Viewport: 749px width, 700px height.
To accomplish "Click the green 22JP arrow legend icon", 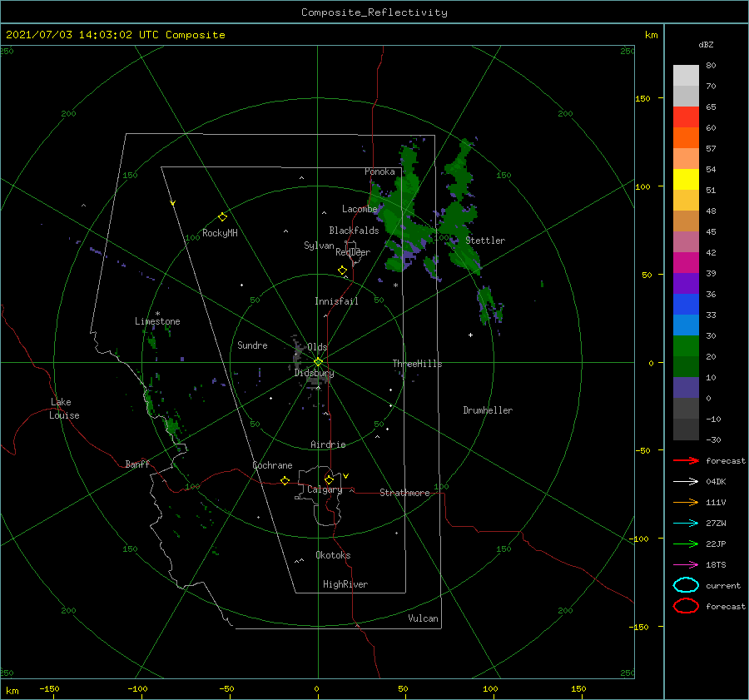I will 686,544.
